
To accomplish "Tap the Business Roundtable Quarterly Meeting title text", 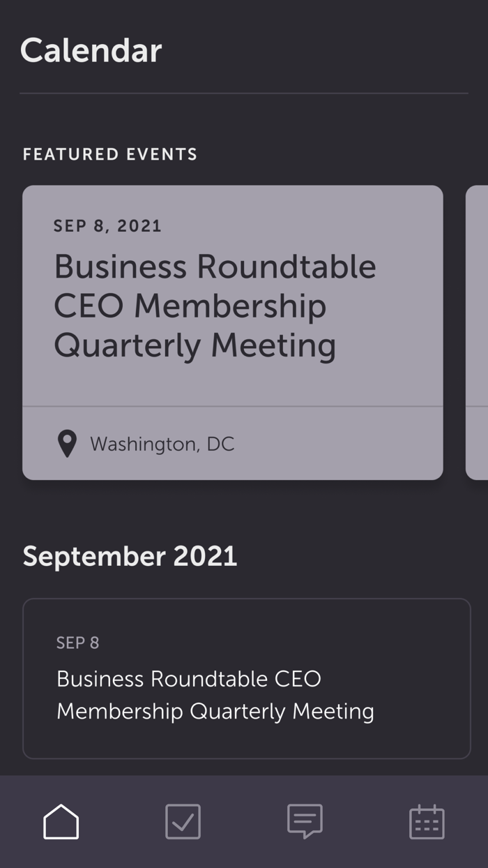I will point(215,305).
